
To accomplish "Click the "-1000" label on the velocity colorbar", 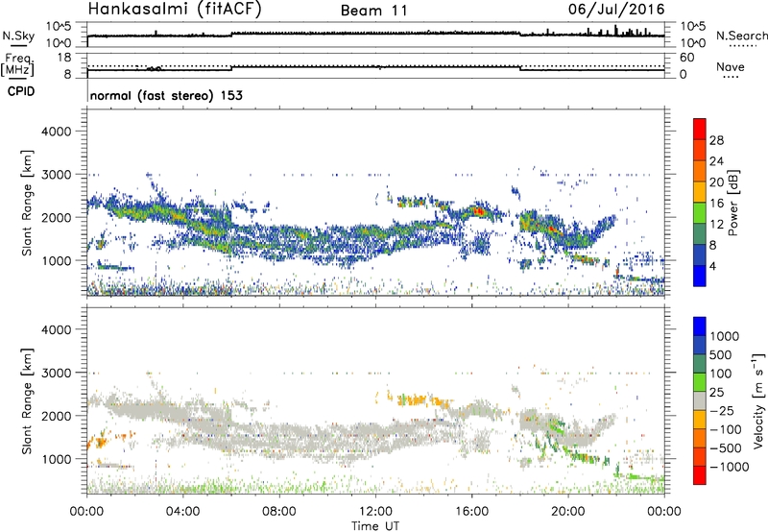I will click(730, 467).
